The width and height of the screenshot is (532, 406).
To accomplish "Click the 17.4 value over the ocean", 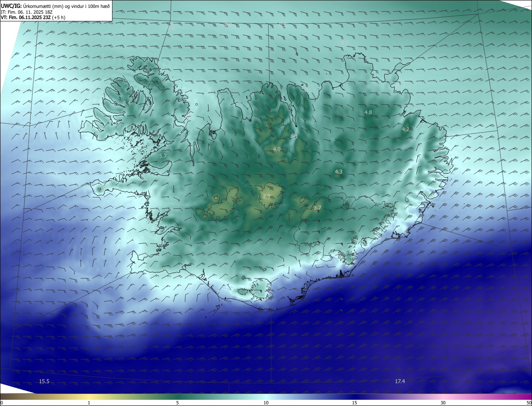I will click(400, 381).
